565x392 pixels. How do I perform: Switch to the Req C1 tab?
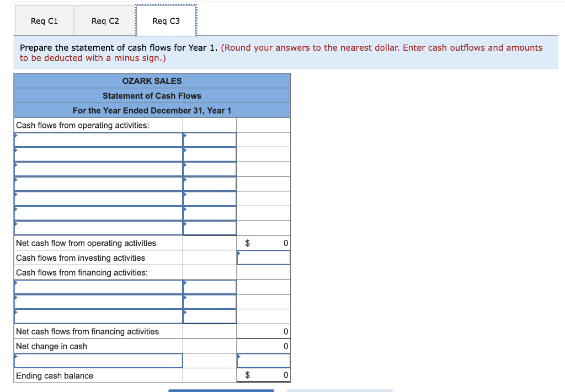pos(44,20)
